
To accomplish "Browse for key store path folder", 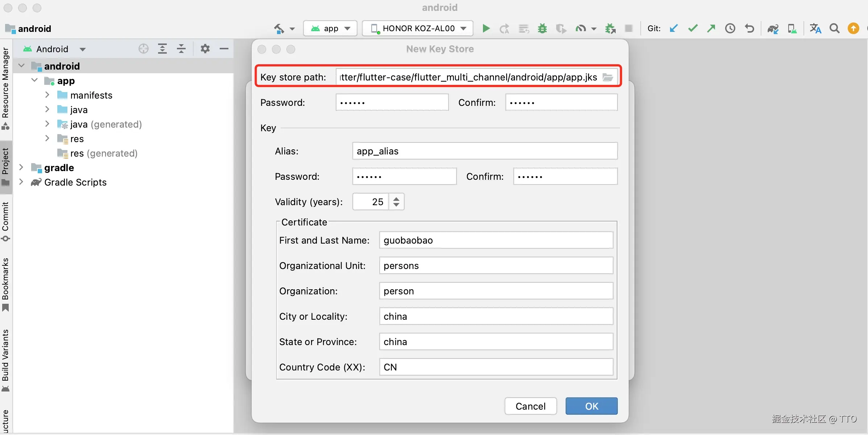I will 608,77.
